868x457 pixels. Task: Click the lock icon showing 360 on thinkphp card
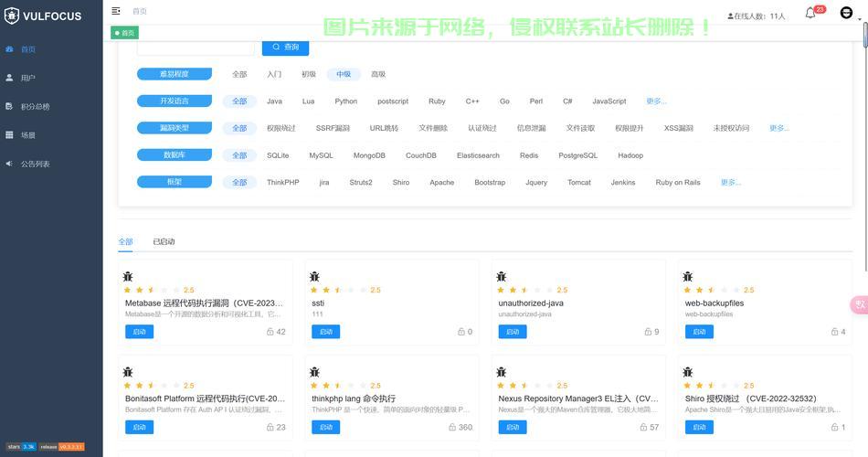(452, 427)
